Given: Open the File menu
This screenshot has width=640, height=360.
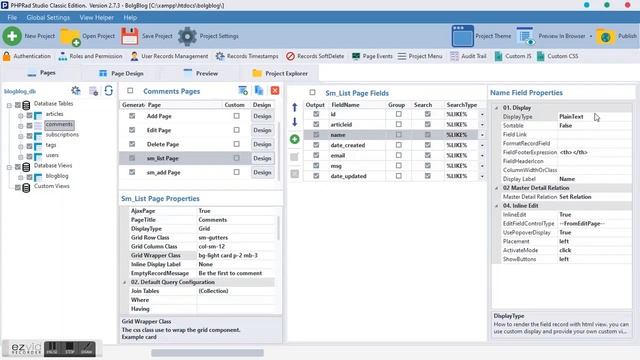Looking at the screenshot, I should coord(12,18).
